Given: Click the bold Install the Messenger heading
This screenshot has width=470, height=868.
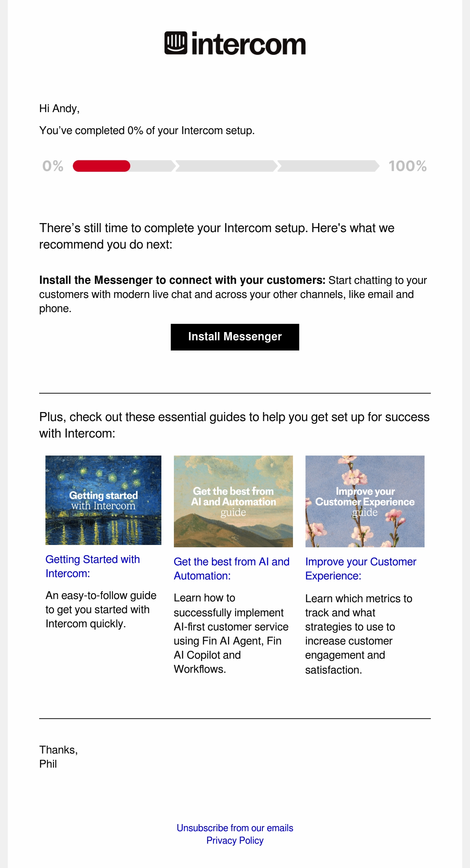Looking at the screenshot, I should click(x=182, y=280).
